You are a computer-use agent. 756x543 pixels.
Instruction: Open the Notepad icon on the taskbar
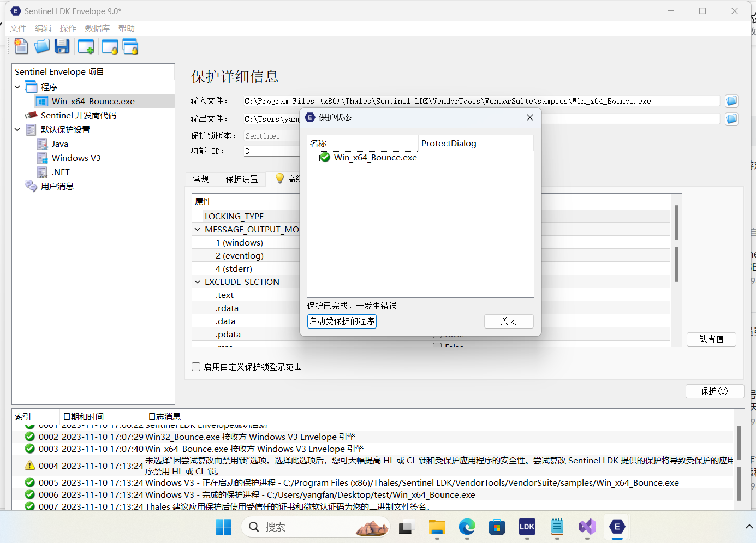click(x=557, y=527)
